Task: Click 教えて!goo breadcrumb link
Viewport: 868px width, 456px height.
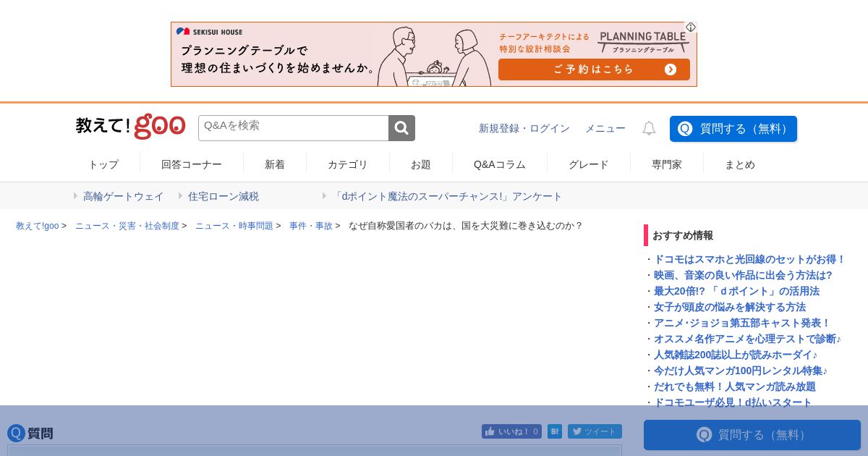Action: point(38,226)
